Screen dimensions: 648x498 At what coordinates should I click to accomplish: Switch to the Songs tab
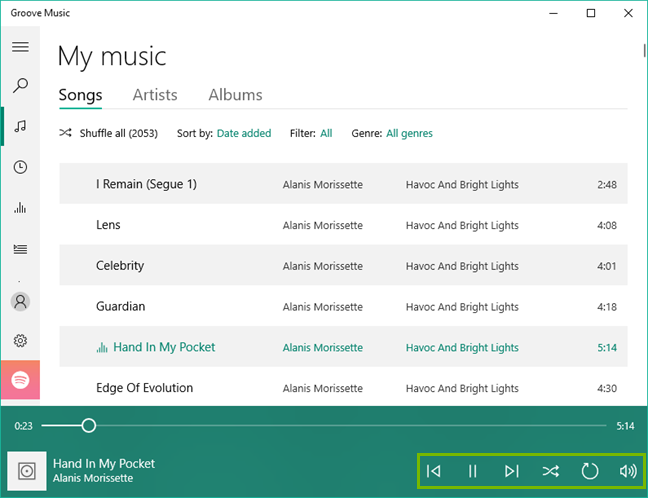pyautogui.click(x=81, y=95)
